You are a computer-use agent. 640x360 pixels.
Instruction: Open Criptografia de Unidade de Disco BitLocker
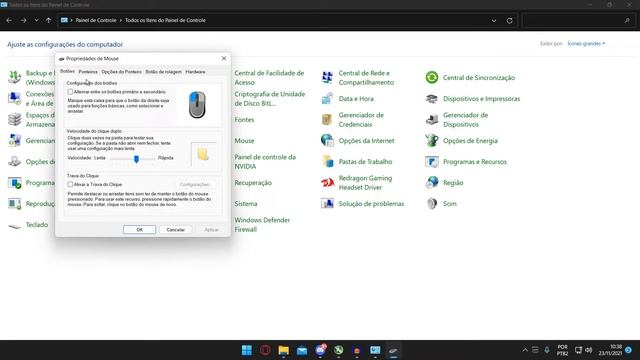(x=270, y=99)
